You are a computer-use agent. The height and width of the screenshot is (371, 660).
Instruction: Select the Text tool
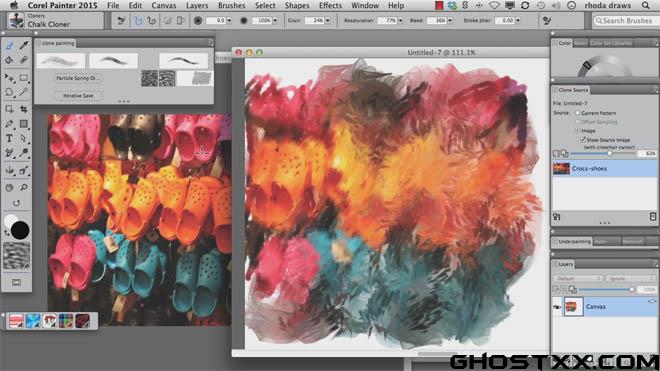click(9, 138)
